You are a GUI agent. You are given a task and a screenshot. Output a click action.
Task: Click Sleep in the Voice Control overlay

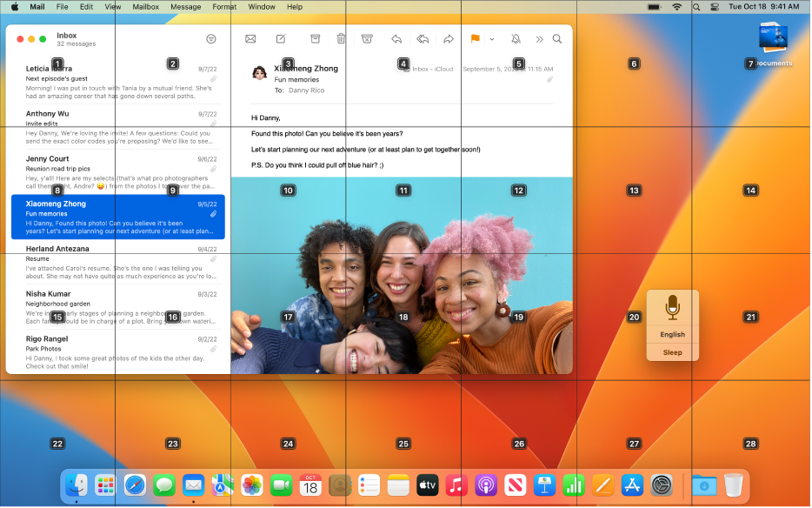pyautogui.click(x=671, y=352)
